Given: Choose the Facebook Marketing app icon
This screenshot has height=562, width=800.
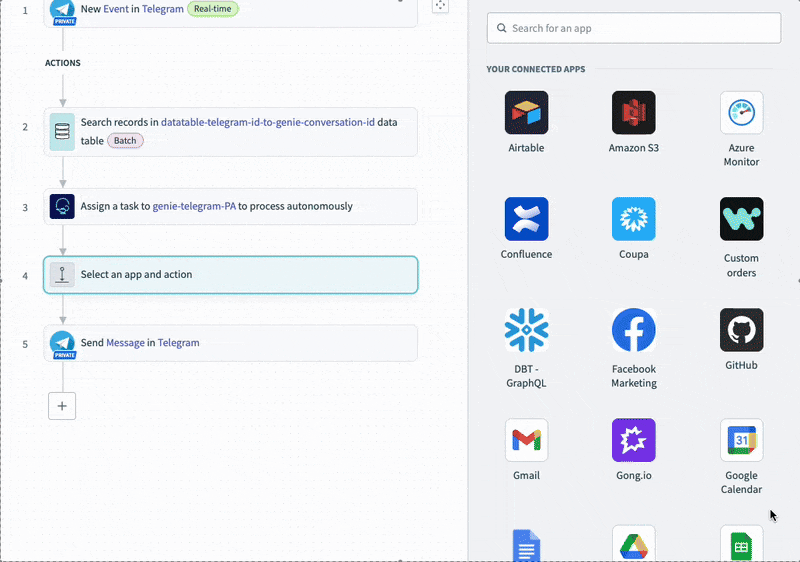Looking at the screenshot, I should (634, 329).
